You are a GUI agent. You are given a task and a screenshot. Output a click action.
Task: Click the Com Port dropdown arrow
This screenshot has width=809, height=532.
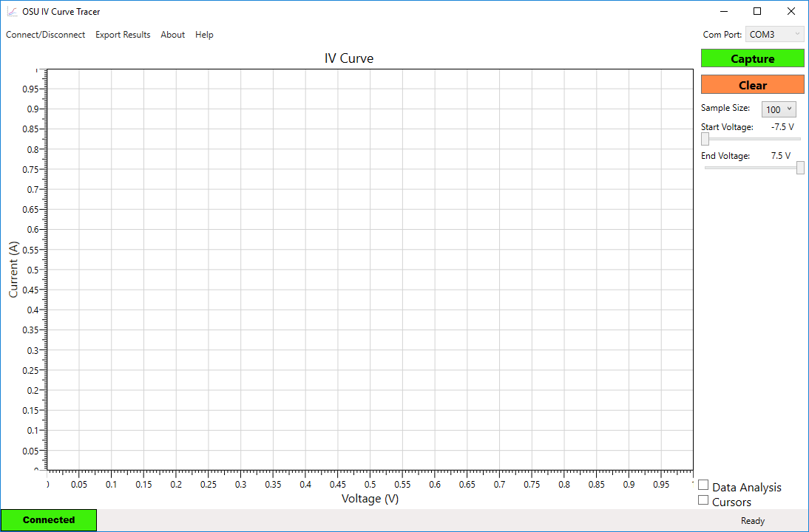(x=797, y=34)
